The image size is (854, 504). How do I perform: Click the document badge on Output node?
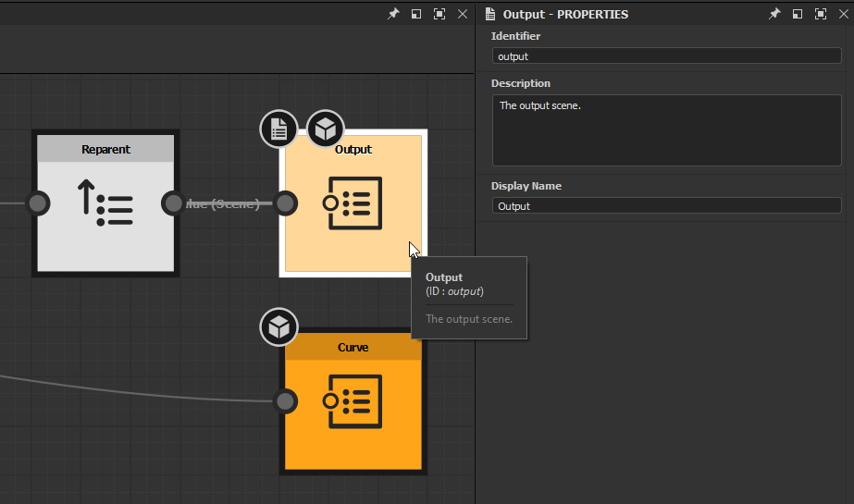tap(278, 129)
